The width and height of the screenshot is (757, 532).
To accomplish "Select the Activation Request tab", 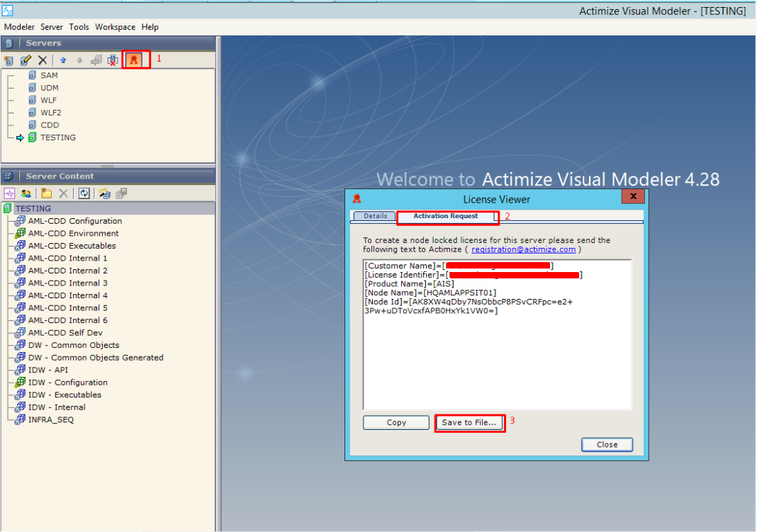I will coord(446,216).
